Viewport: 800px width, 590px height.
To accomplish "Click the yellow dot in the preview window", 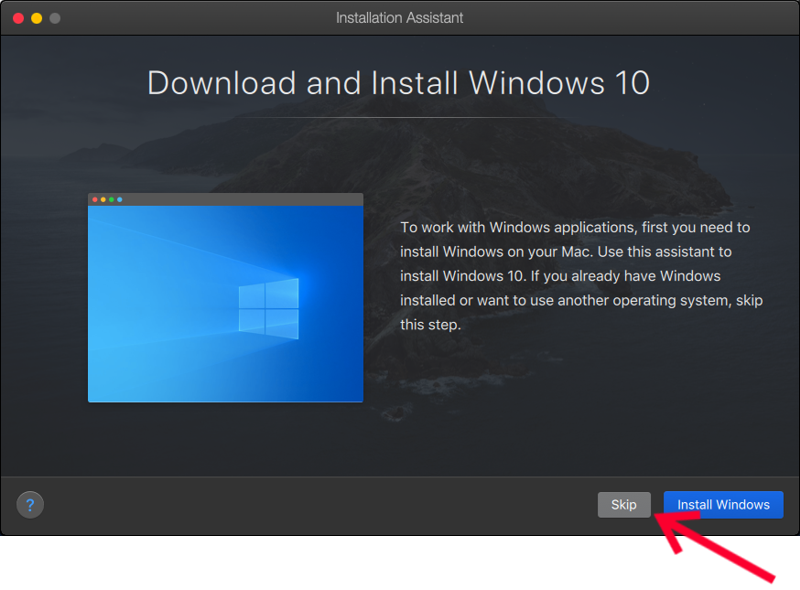I will [x=103, y=199].
